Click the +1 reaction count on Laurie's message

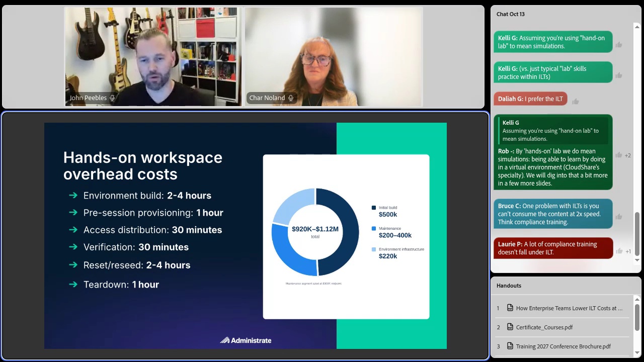pos(628,251)
